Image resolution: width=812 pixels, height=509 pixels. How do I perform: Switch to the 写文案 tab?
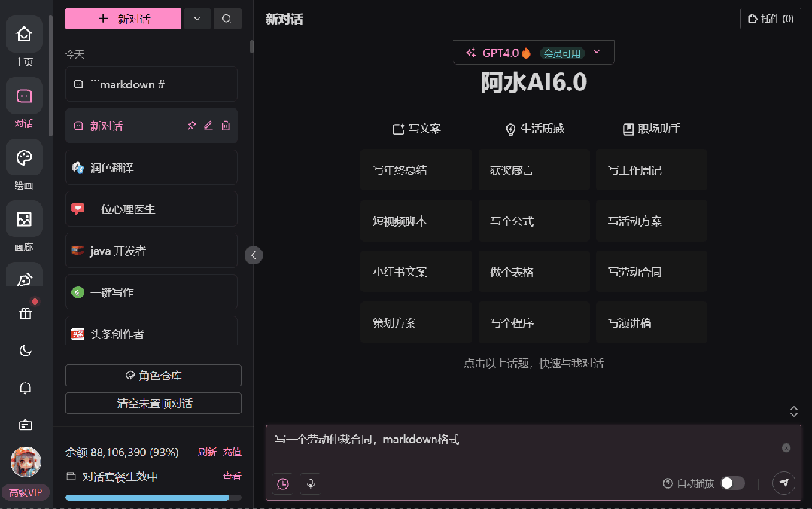click(x=416, y=129)
